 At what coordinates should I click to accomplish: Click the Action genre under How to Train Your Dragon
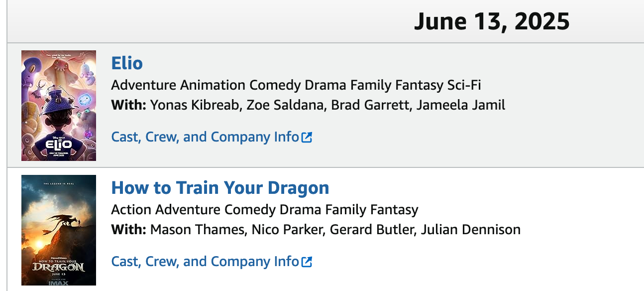coord(131,210)
